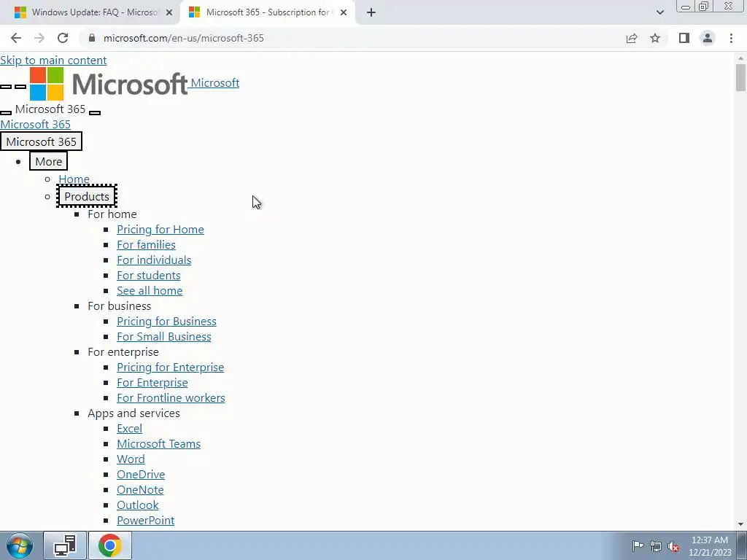Go to For Small Business link
Screen dimensions: 747x560
point(164,337)
